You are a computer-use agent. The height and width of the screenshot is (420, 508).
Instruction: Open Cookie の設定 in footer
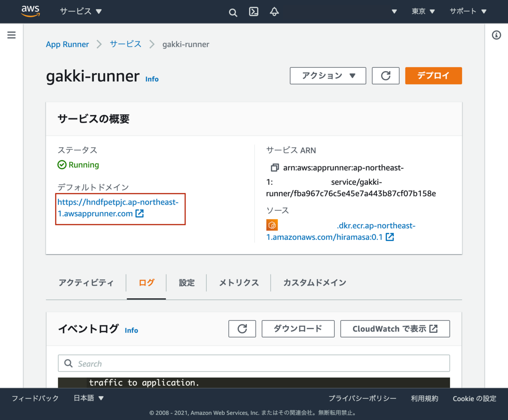point(475,398)
